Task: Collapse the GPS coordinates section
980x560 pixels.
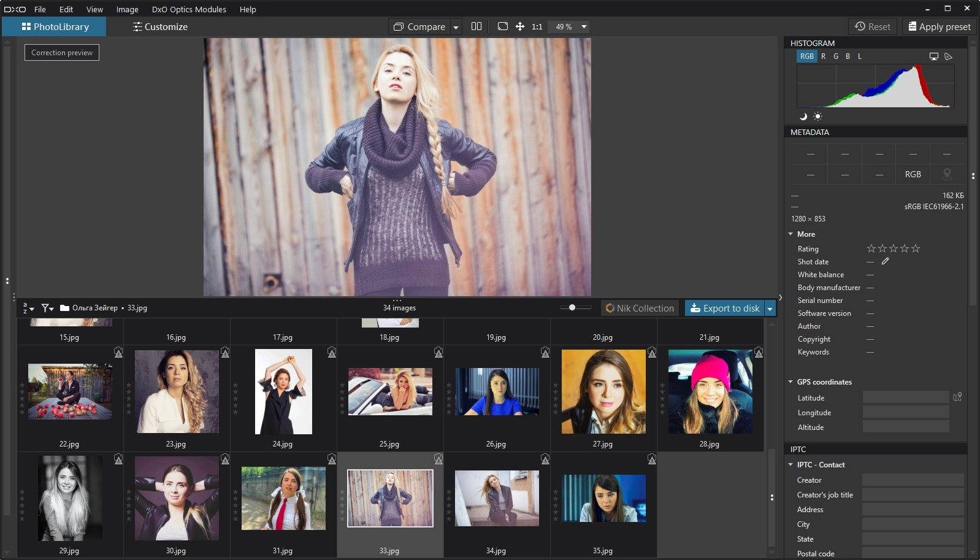Action: coord(791,382)
